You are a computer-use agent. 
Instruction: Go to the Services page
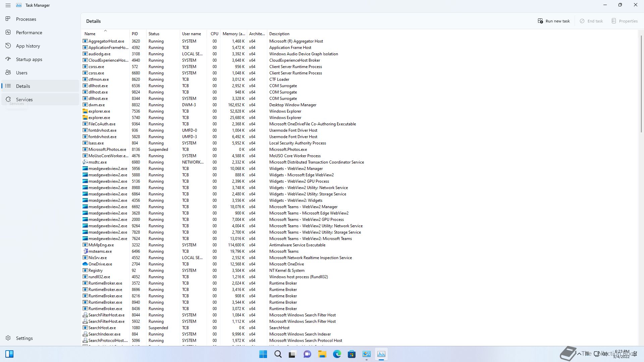[x=40, y=100]
